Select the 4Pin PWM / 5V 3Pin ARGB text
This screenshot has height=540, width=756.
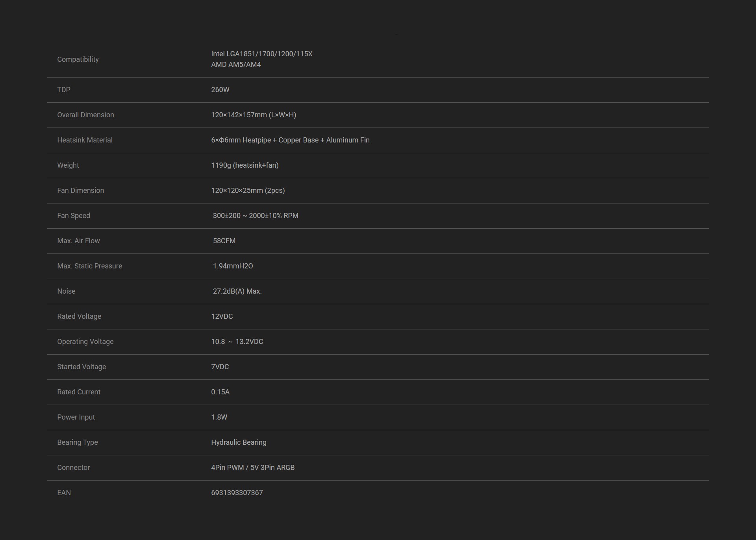[253, 468]
